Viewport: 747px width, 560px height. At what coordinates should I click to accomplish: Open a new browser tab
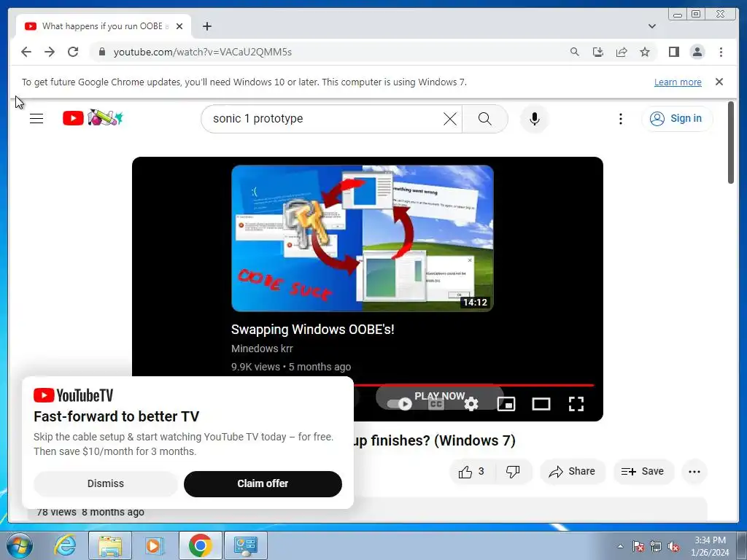click(206, 26)
